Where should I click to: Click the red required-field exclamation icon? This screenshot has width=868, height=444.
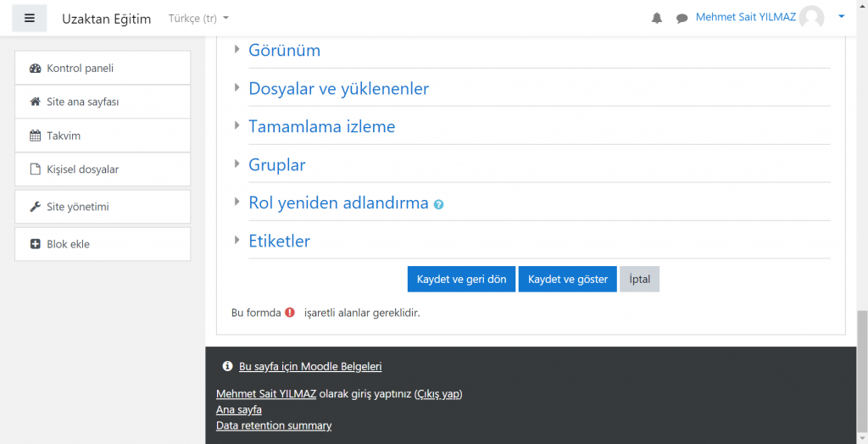[290, 312]
